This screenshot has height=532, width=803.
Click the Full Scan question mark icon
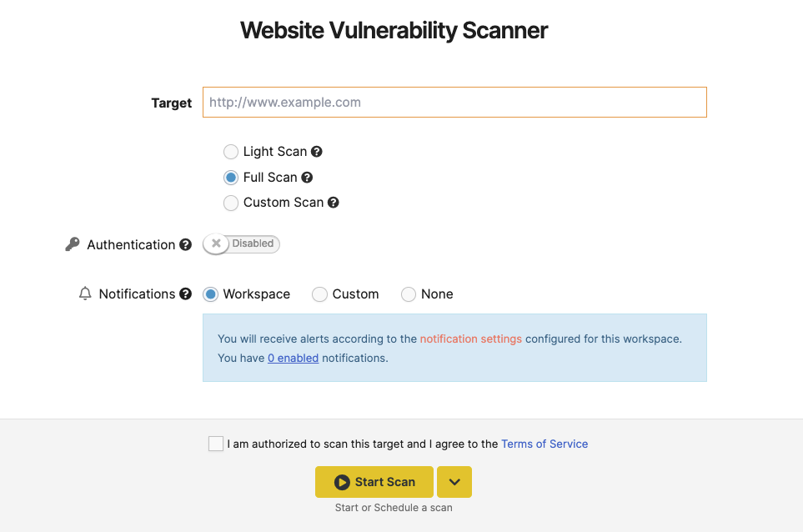point(306,177)
